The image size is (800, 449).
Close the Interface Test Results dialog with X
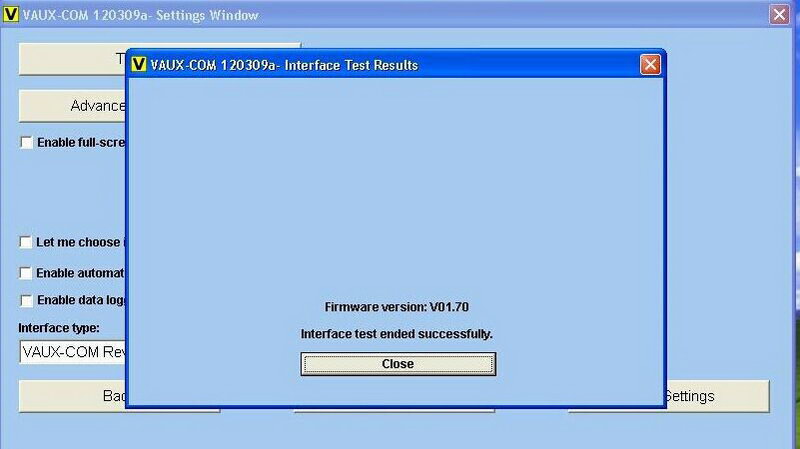click(x=650, y=65)
